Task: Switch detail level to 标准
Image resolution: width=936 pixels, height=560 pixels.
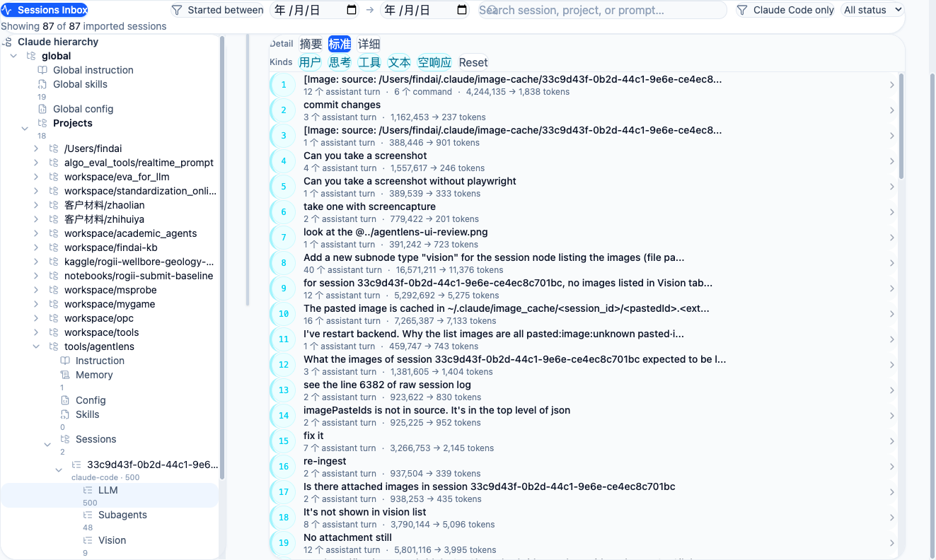Action: (x=340, y=44)
